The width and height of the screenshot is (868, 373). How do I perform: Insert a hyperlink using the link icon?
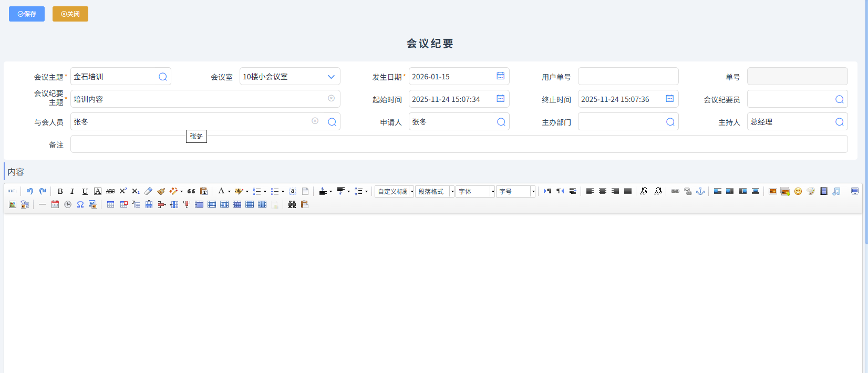pos(675,192)
